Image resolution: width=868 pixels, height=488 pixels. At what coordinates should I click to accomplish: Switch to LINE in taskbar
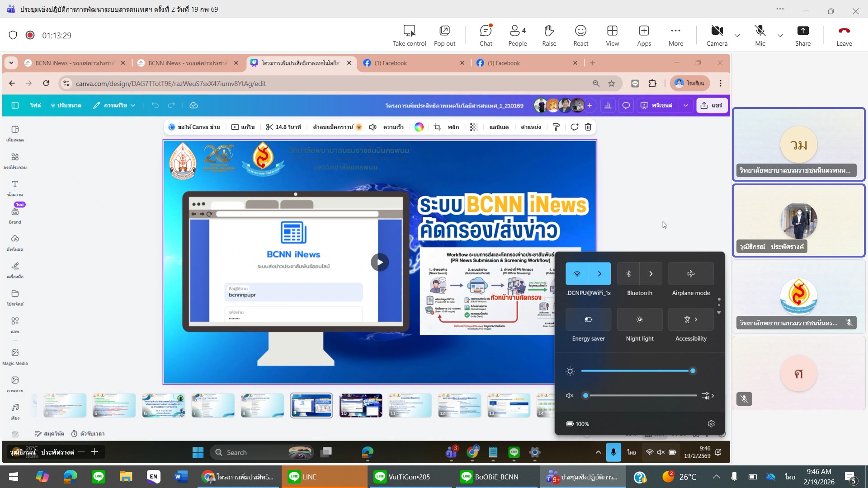tap(324, 477)
